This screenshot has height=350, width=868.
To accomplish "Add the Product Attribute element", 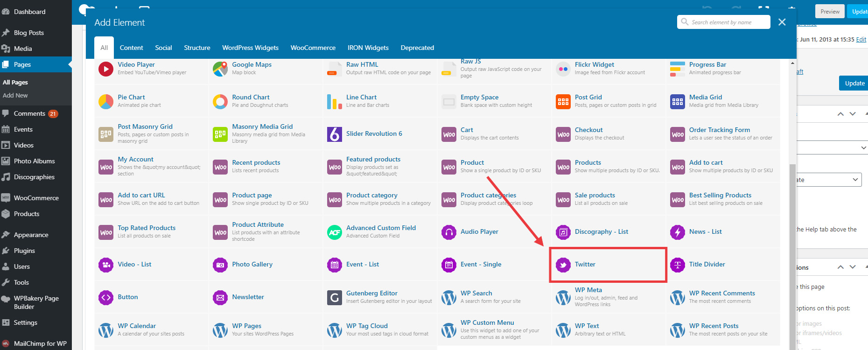I will [x=266, y=231].
